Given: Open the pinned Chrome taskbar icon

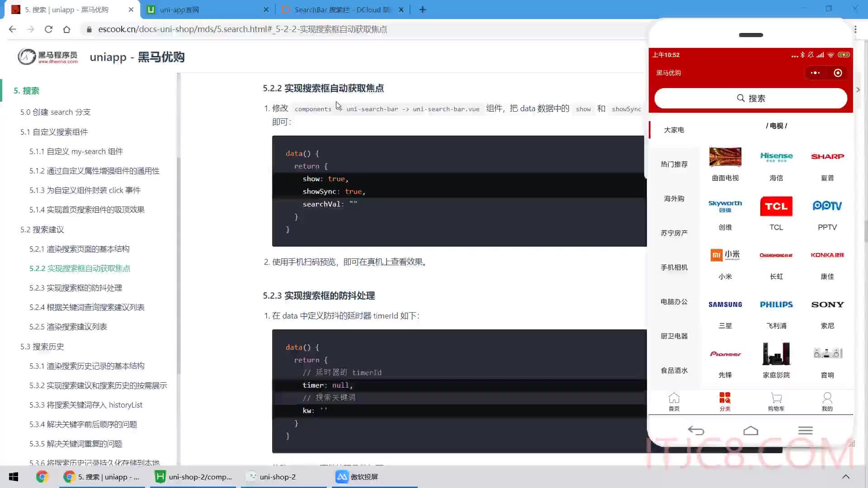Looking at the screenshot, I should (42, 477).
